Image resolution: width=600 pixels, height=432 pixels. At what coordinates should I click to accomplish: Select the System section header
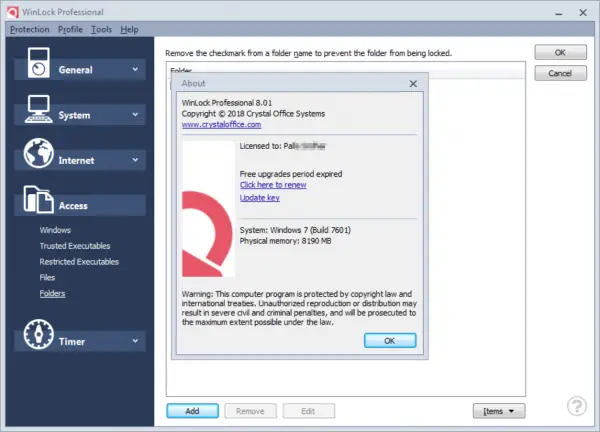pyautogui.click(x=80, y=115)
